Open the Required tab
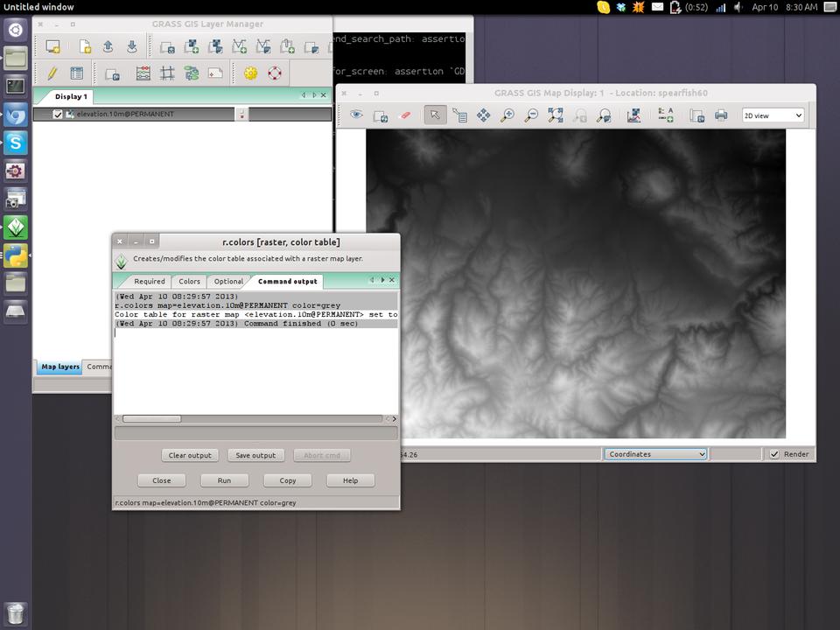Image resolution: width=840 pixels, height=630 pixels. (149, 282)
